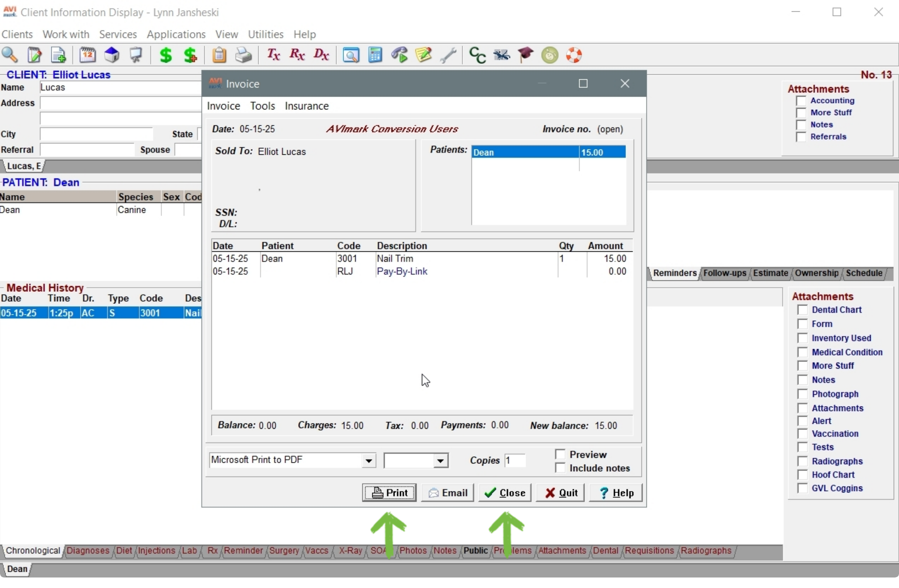Click the Print button
Image resolution: width=899 pixels, height=588 pixels.
point(389,493)
